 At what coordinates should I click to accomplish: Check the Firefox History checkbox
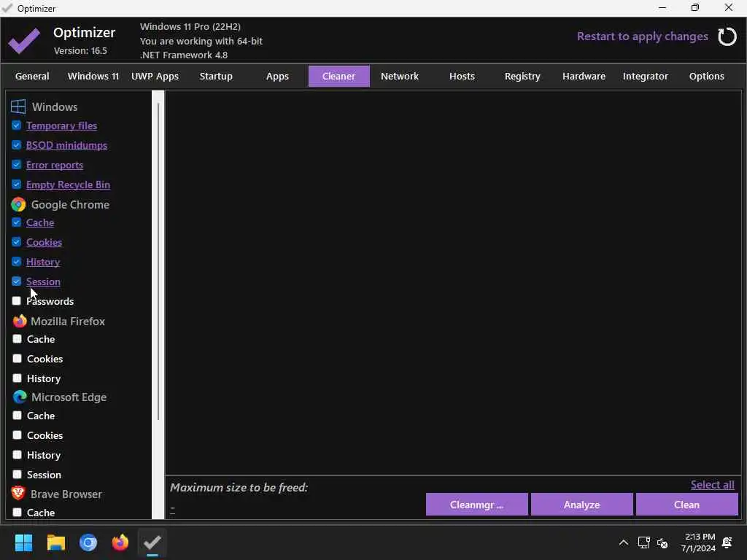18,378
